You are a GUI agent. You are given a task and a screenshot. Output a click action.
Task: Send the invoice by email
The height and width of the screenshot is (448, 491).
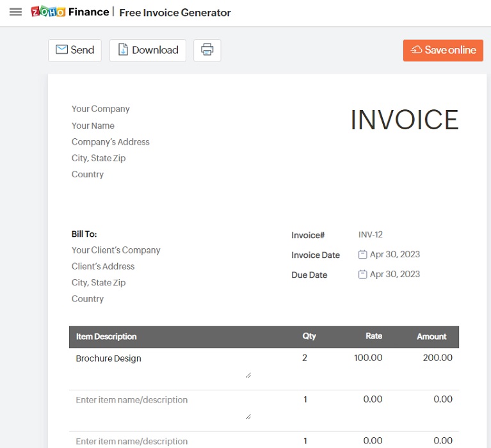[75, 50]
